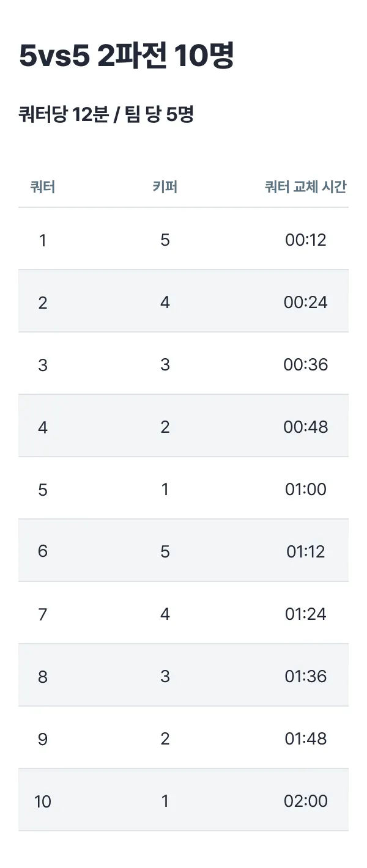
Task: Click the 5vs5 2파전 10명 heading
Action: point(127,57)
